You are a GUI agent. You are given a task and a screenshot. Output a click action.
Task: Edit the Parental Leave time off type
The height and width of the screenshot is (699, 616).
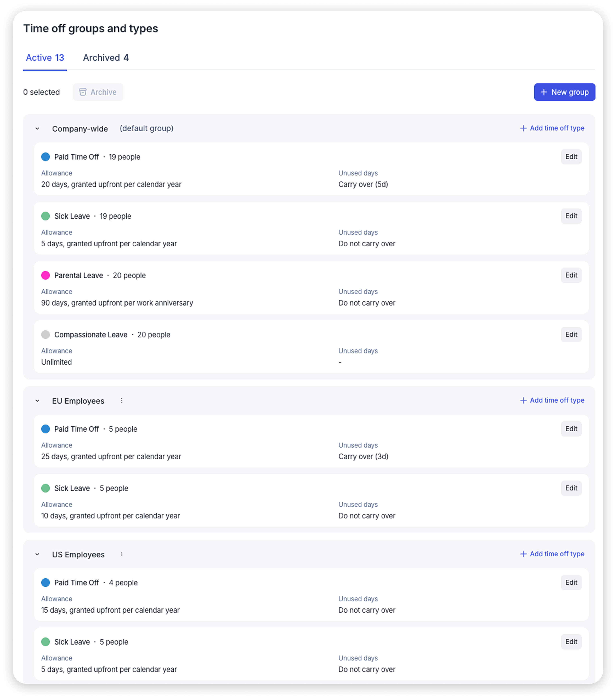[x=571, y=275]
